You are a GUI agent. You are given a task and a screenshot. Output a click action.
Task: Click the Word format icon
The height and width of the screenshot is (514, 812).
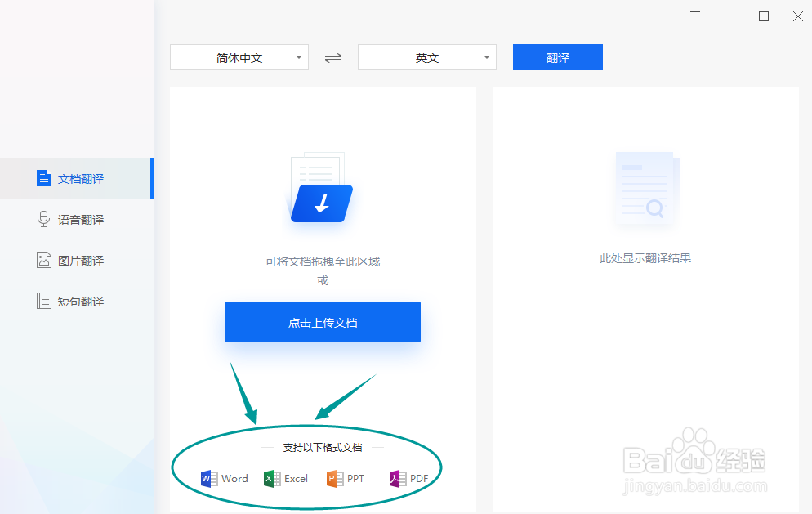(209, 478)
